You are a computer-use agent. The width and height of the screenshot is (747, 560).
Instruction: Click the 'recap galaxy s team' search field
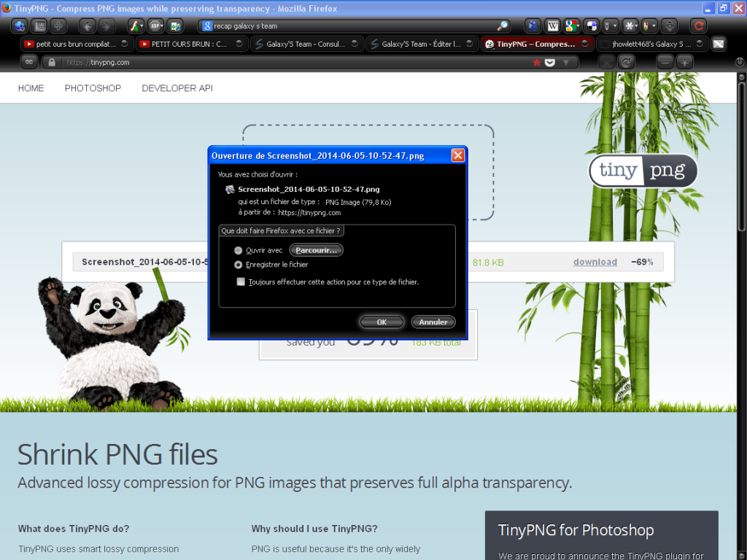pyautogui.click(x=354, y=26)
